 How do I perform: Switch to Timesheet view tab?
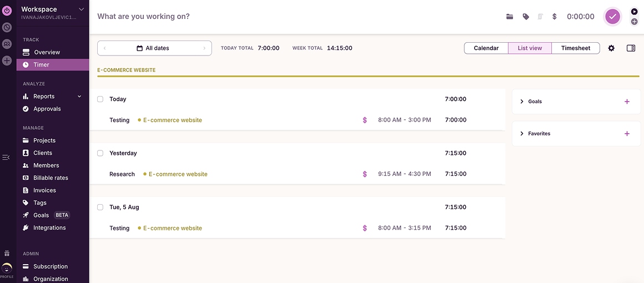pyautogui.click(x=575, y=48)
